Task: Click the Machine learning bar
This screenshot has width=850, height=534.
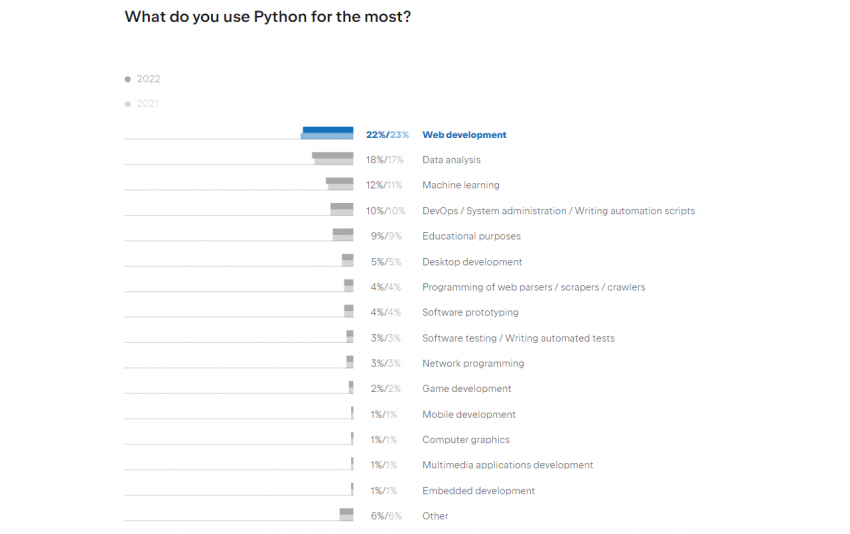Action: click(340, 184)
